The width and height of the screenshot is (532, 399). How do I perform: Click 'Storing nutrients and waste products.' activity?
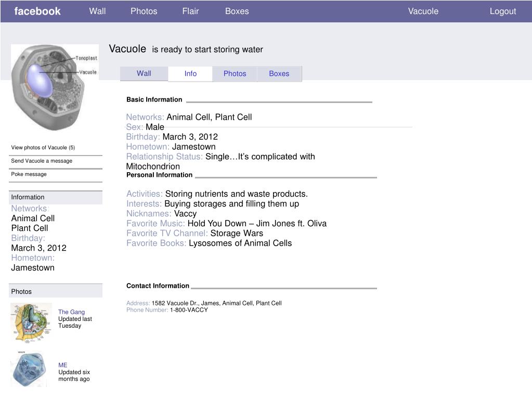coord(237,194)
